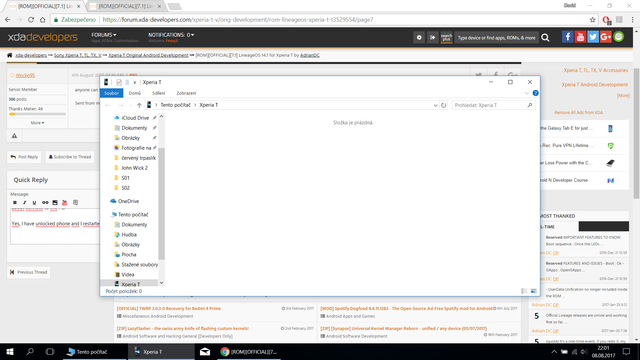
Task: Toggle italic in Quick Reply editor
Action: (24, 202)
